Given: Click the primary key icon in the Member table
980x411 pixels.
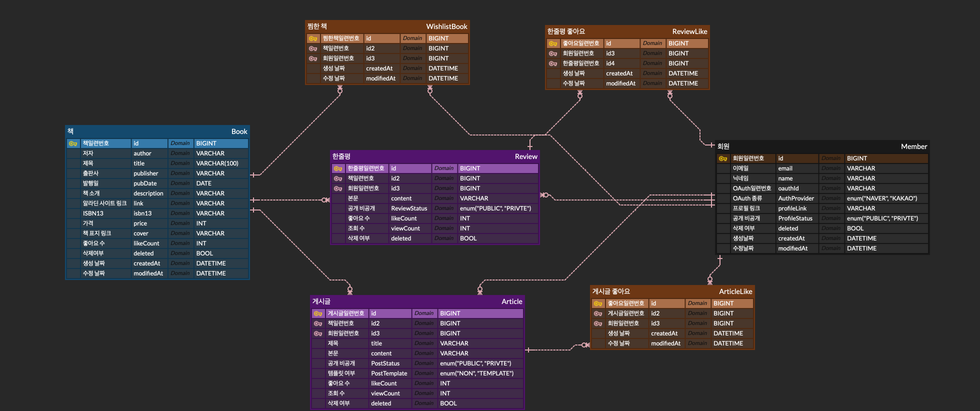Looking at the screenshot, I should pos(723,158).
